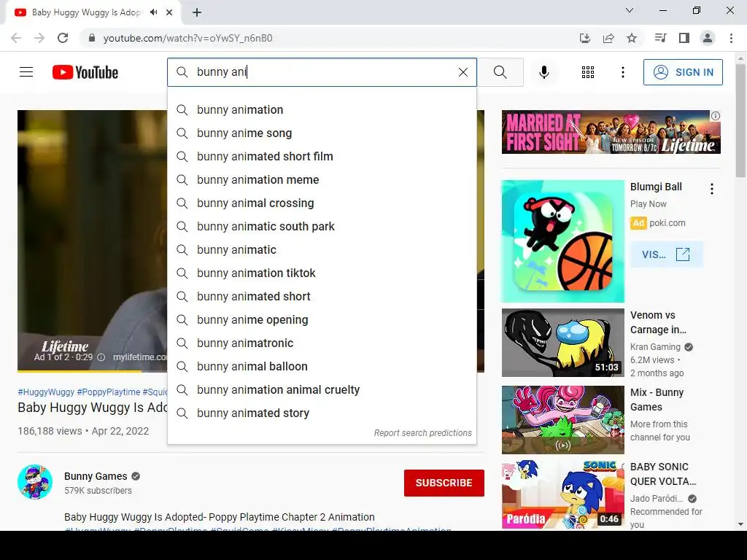Click the #HuggyWuggy hashtag

coord(46,392)
